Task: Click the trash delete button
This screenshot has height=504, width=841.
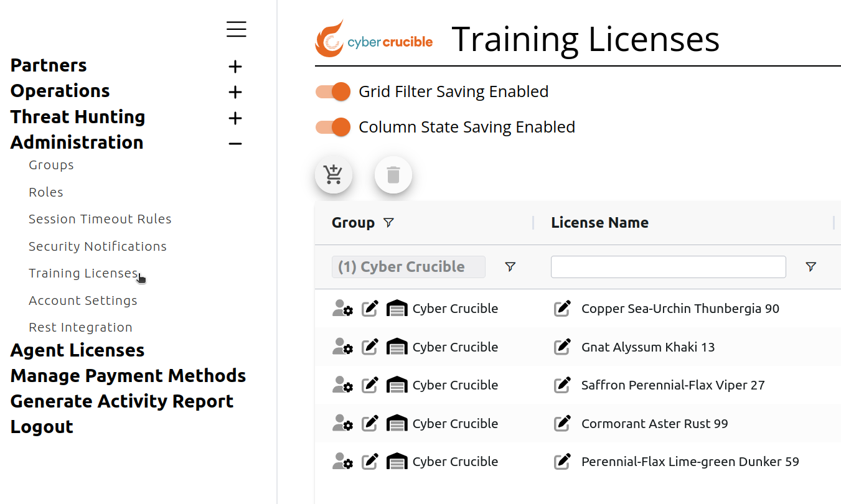Action: 393,175
